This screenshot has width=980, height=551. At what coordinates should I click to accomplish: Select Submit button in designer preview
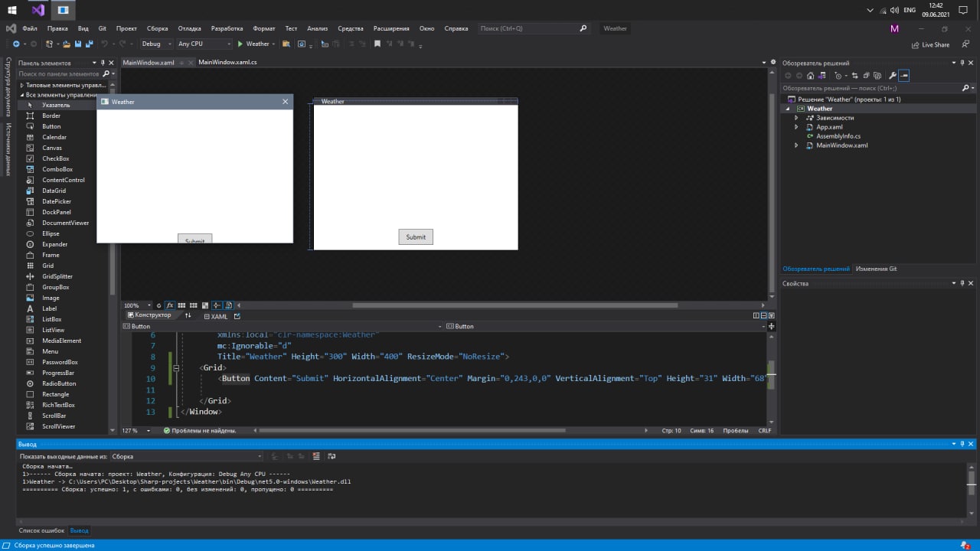click(416, 237)
